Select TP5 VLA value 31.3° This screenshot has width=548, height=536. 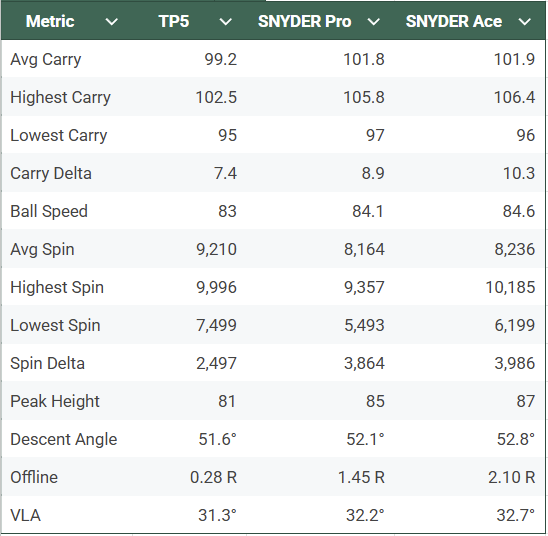217,515
